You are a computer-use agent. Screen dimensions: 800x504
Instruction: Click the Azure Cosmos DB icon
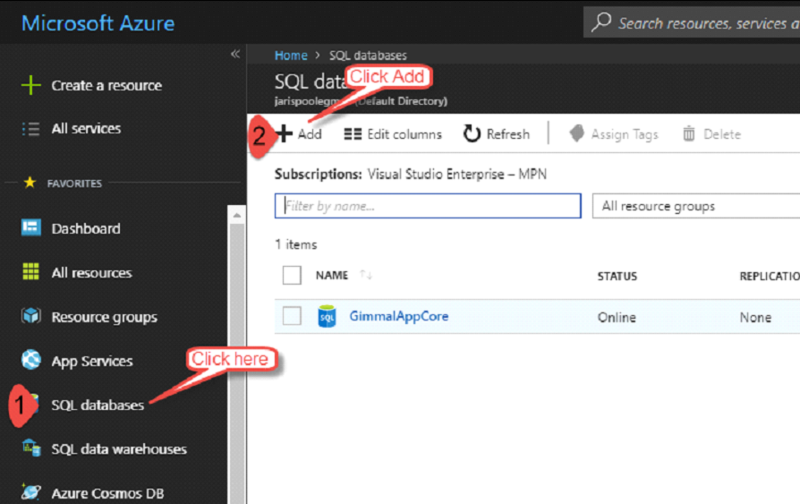(31, 493)
